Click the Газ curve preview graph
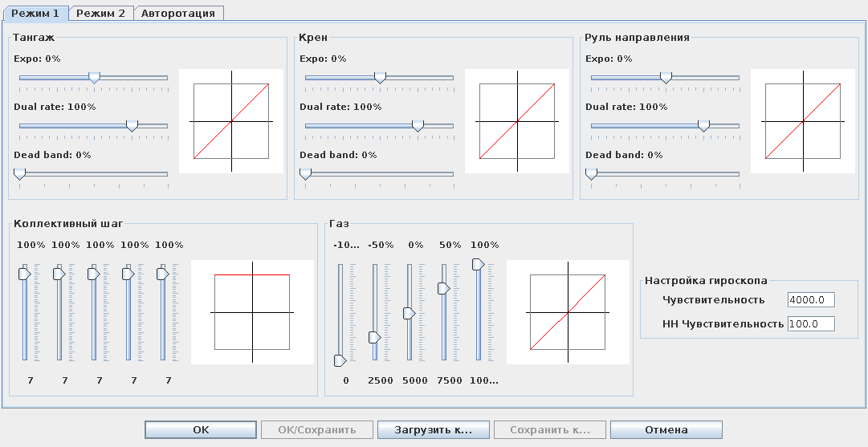This screenshot has width=868, height=447. [x=568, y=311]
